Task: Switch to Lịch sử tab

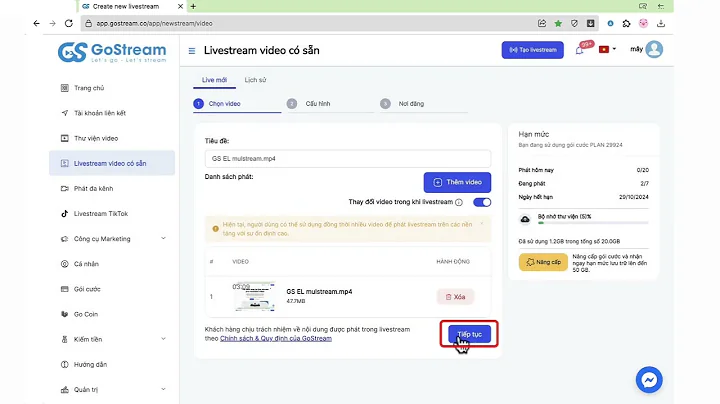Action: pos(255,80)
